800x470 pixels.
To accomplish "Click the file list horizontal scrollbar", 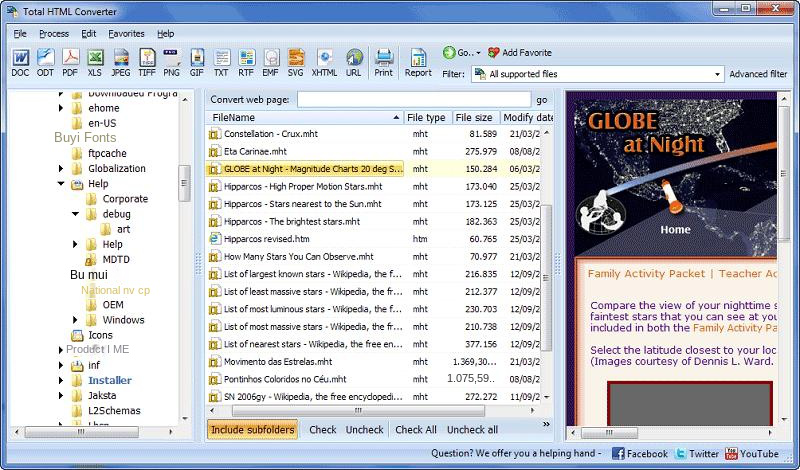I will click(x=380, y=410).
